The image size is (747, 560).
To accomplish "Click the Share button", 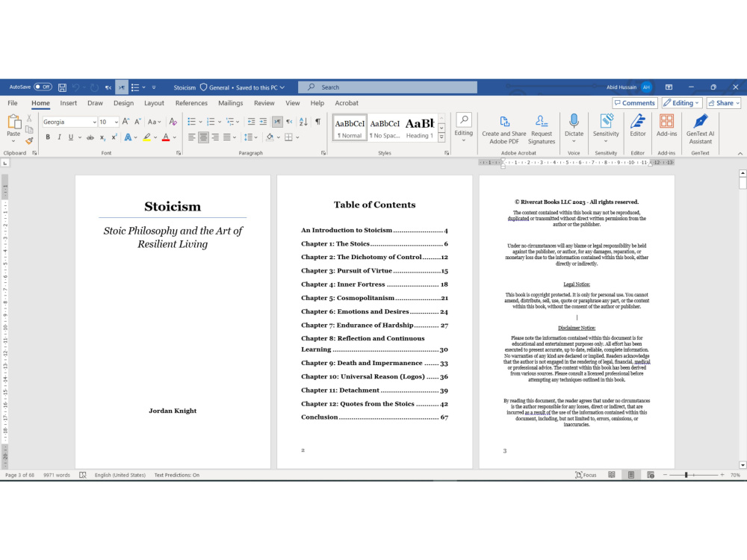I will click(724, 103).
